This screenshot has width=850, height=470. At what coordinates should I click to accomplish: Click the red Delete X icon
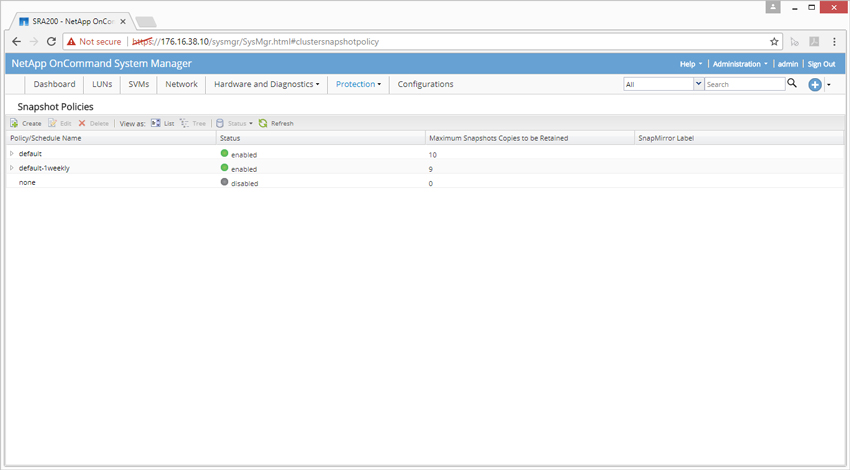coord(82,123)
